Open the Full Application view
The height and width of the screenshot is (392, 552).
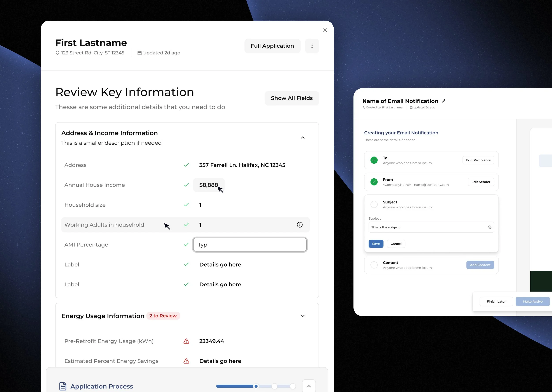272,46
